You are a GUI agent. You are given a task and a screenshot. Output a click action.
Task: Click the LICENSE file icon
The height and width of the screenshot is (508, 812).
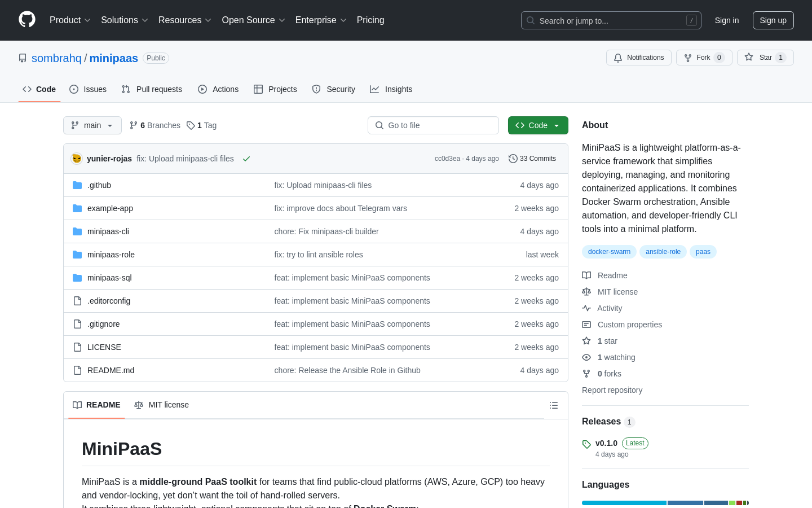(x=77, y=347)
